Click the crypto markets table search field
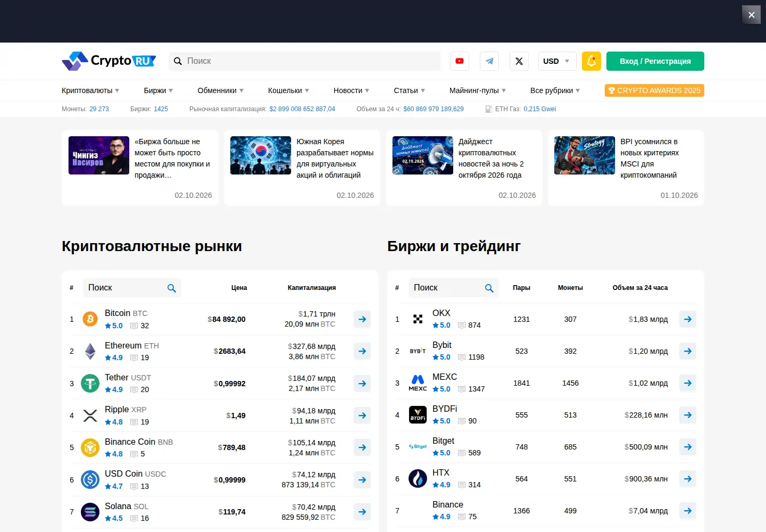This screenshot has height=532, width=766. tap(132, 288)
